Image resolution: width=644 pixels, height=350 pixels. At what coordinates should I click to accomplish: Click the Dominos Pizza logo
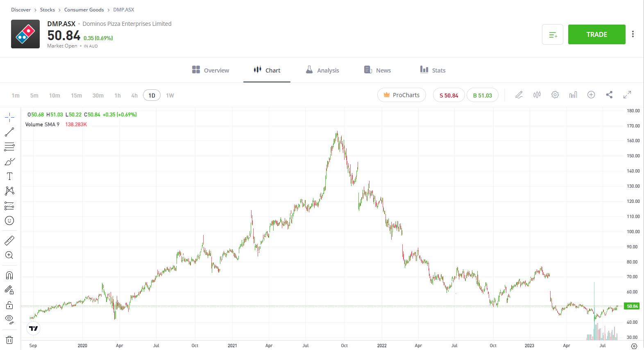coord(25,34)
